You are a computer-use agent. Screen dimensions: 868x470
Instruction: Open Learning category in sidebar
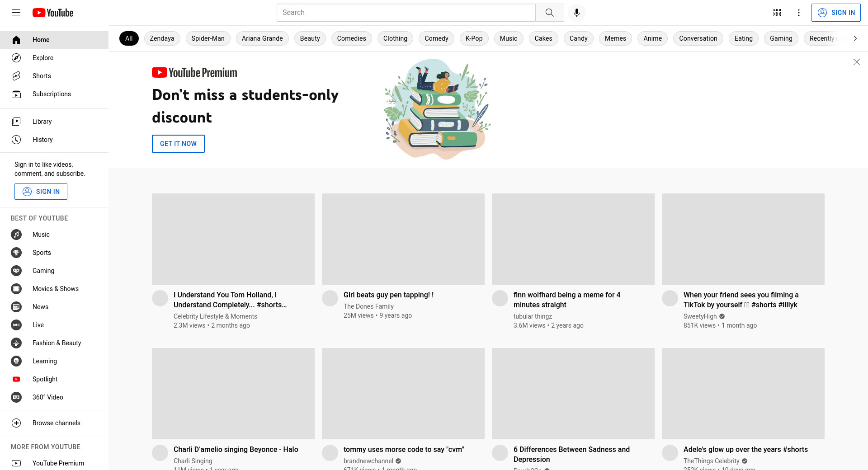tap(54, 361)
